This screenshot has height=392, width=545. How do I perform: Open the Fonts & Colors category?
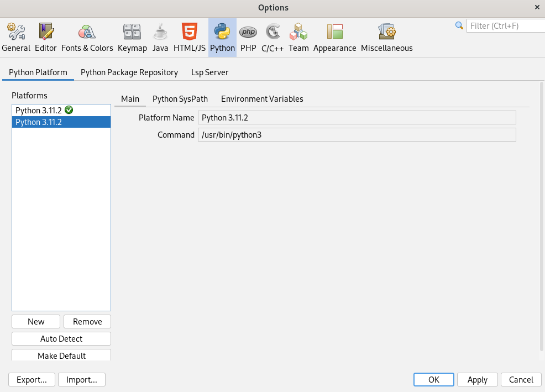coord(87,38)
